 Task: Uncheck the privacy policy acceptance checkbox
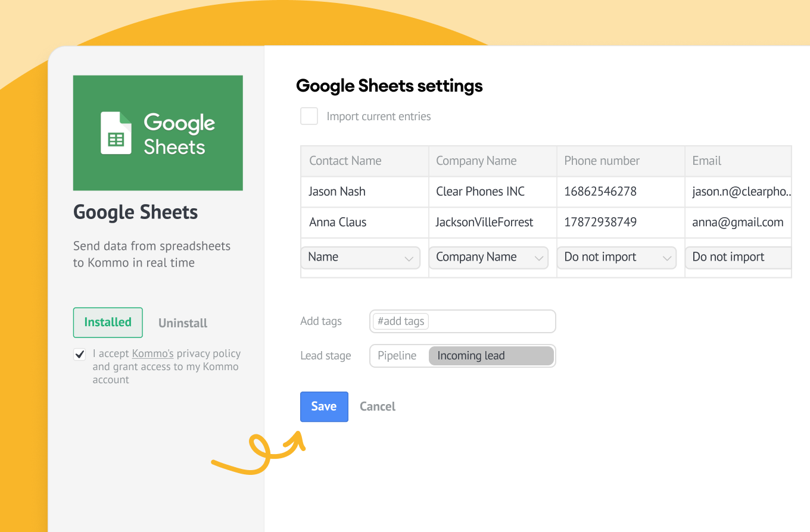[79, 355]
